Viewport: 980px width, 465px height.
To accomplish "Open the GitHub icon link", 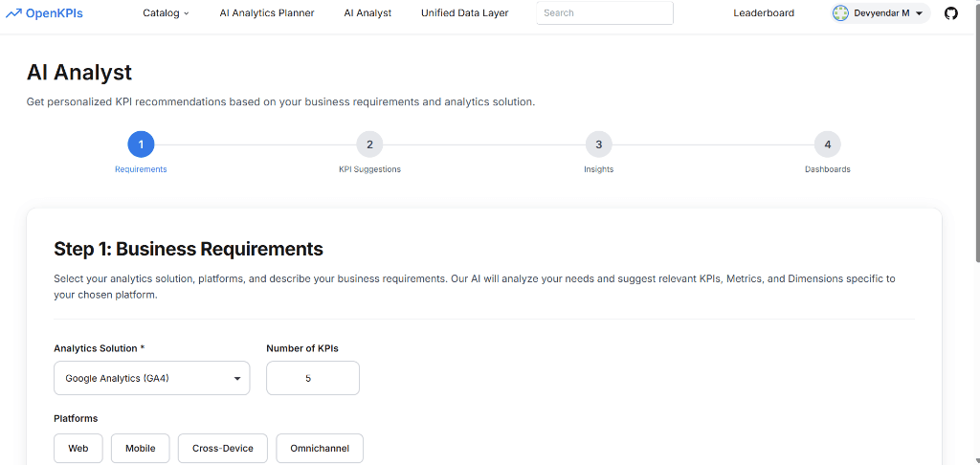I will point(950,13).
